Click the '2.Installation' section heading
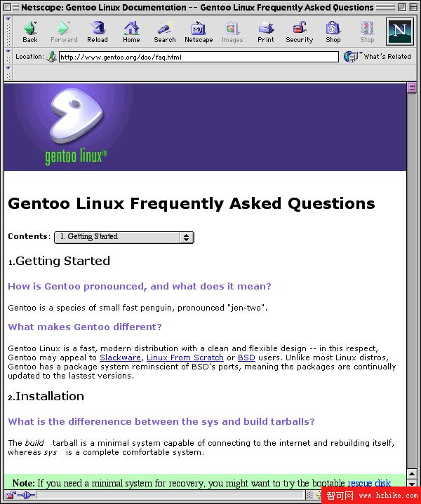Image resolution: width=421 pixels, height=504 pixels. click(46, 396)
